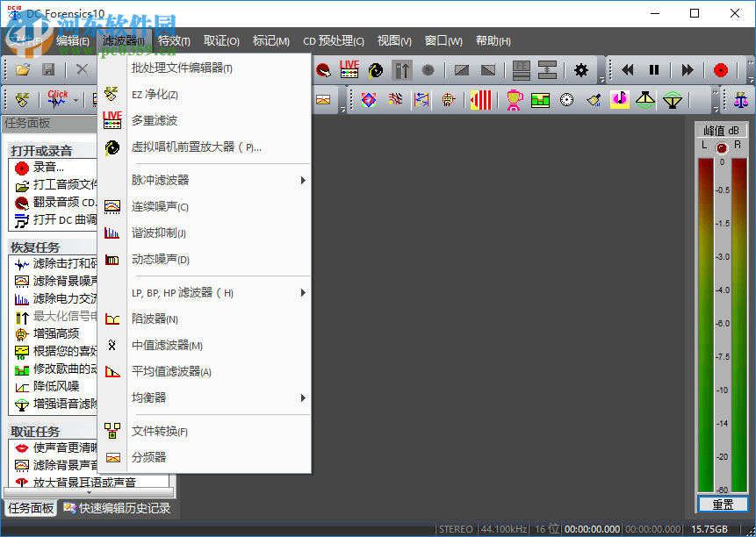This screenshot has width=756, height=537.
Task: Open the 窗口(W) menu
Action: click(443, 41)
